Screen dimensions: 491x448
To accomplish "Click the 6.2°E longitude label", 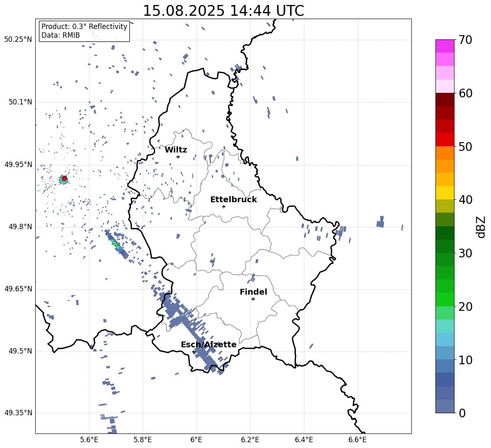I will point(250,440).
